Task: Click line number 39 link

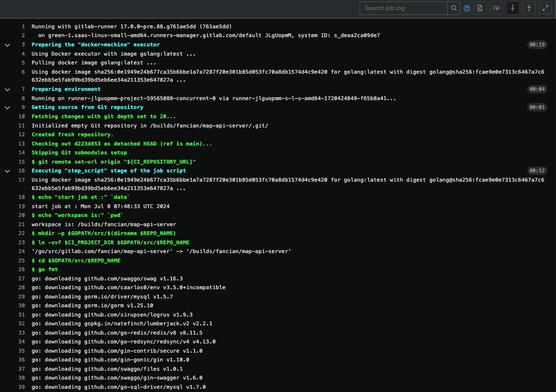Action: point(22,387)
